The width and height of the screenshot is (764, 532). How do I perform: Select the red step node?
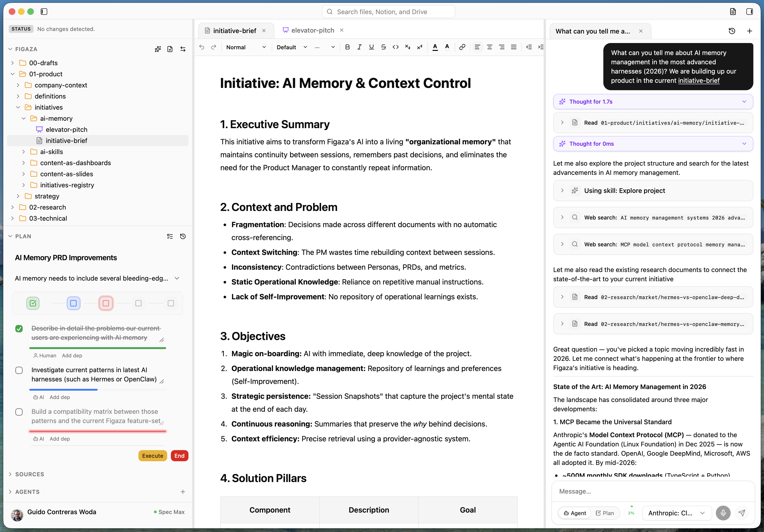(x=106, y=303)
